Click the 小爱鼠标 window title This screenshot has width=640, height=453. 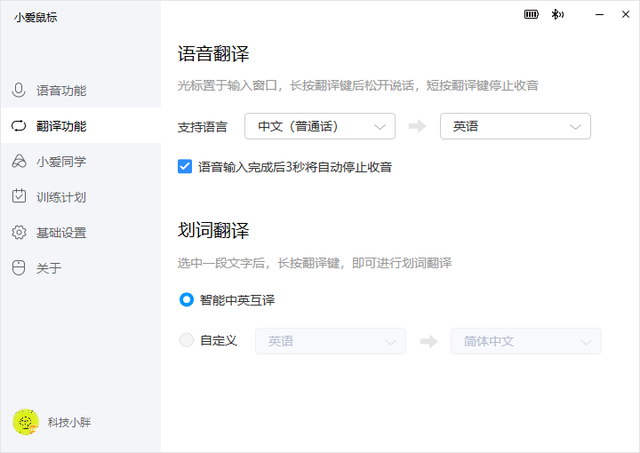pos(36,17)
